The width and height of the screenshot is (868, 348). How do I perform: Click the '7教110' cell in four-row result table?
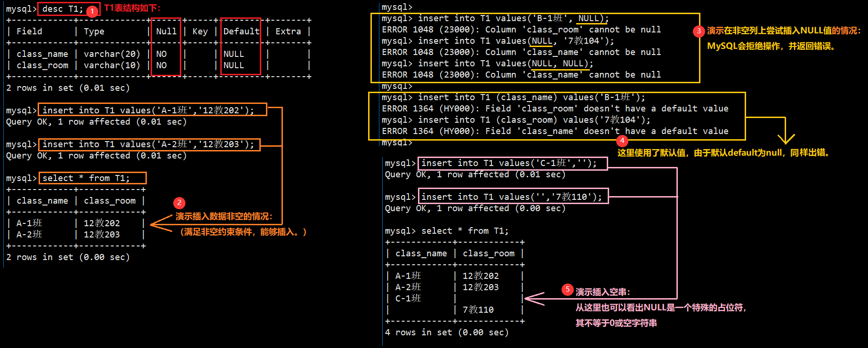coord(478,309)
